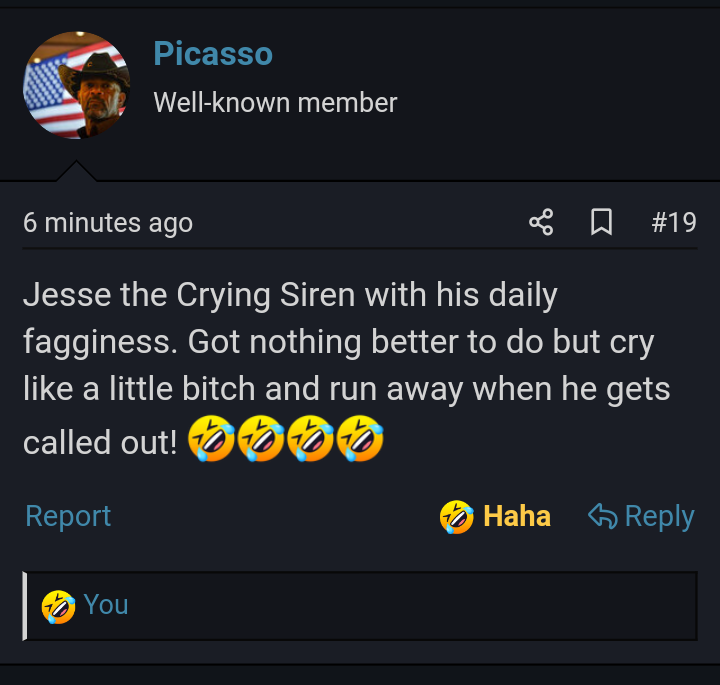Click the laughing emoji beside "You"

coord(58,605)
